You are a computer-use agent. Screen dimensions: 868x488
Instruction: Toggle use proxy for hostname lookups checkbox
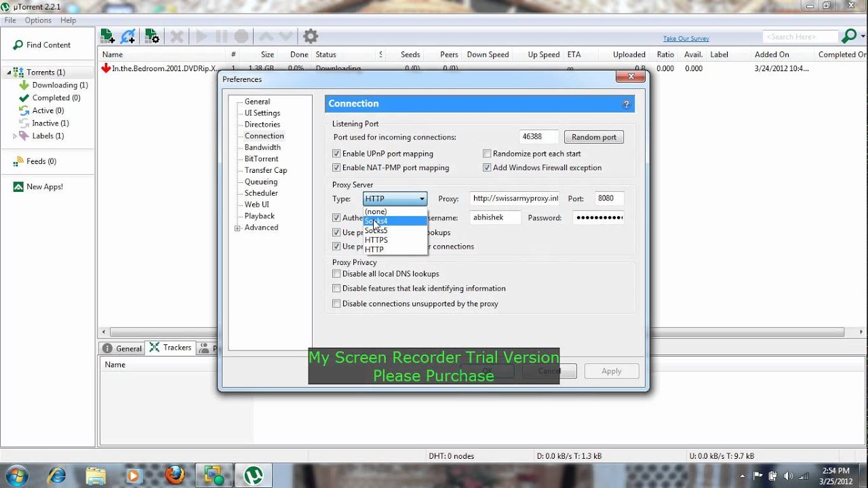tap(336, 232)
